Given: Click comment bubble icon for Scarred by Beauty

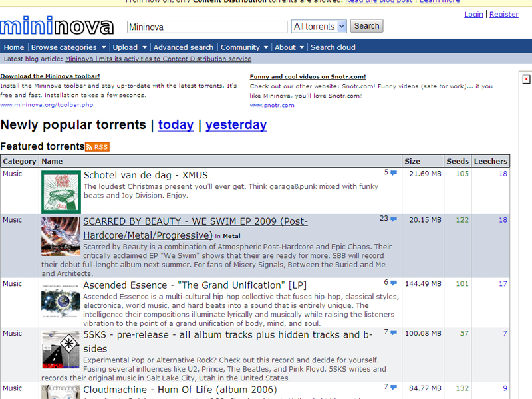Looking at the screenshot, I should [x=394, y=219].
